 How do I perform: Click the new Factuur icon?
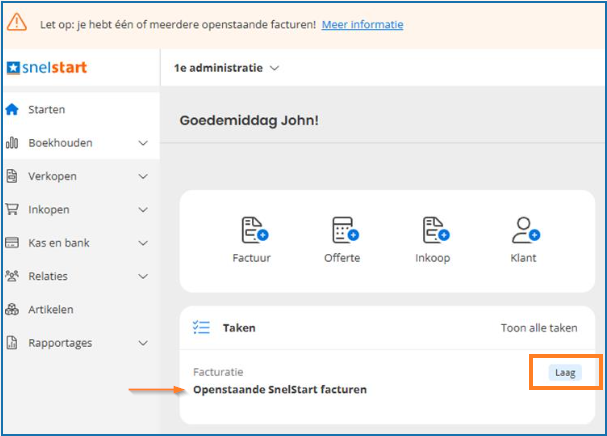click(254, 230)
